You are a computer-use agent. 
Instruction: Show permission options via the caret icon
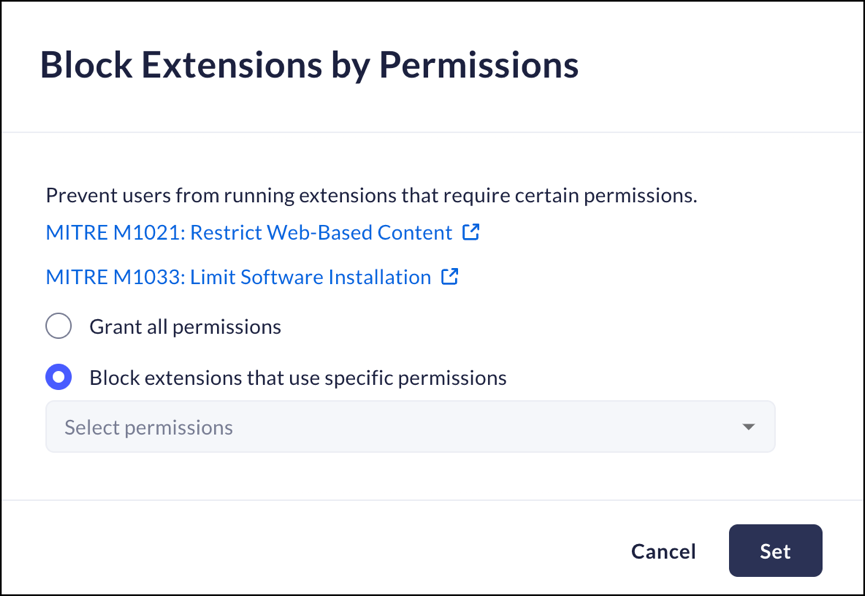[x=748, y=427]
